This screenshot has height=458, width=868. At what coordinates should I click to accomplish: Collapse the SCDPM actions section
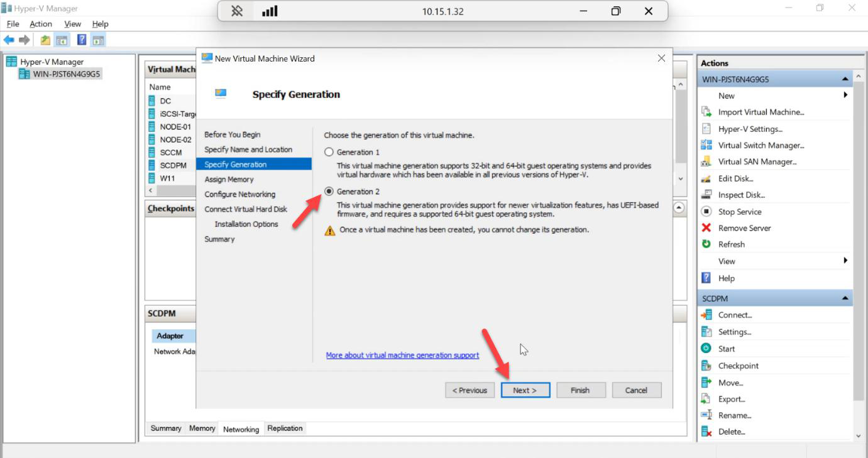click(845, 298)
